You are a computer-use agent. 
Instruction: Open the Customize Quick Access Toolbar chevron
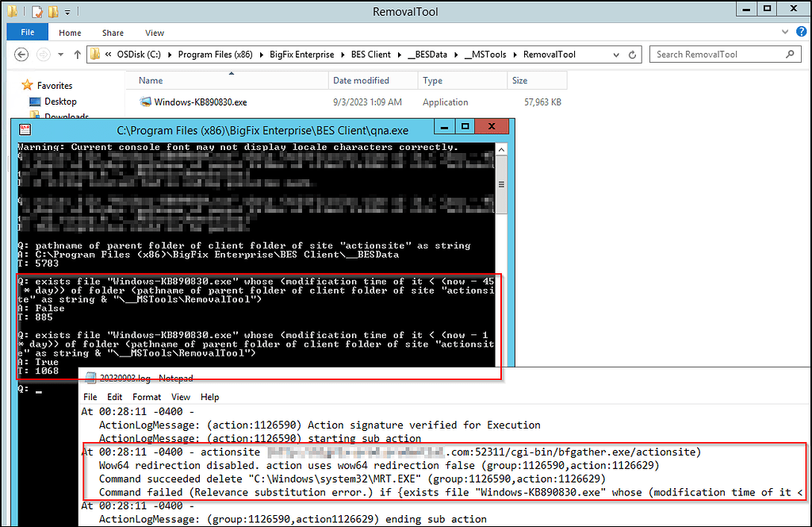[x=68, y=11]
